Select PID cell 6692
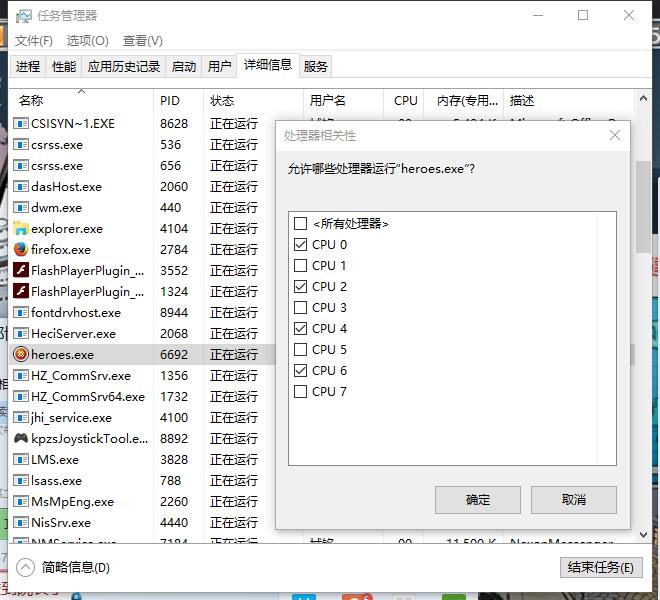This screenshot has height=600, width=660. coord(174,355)
